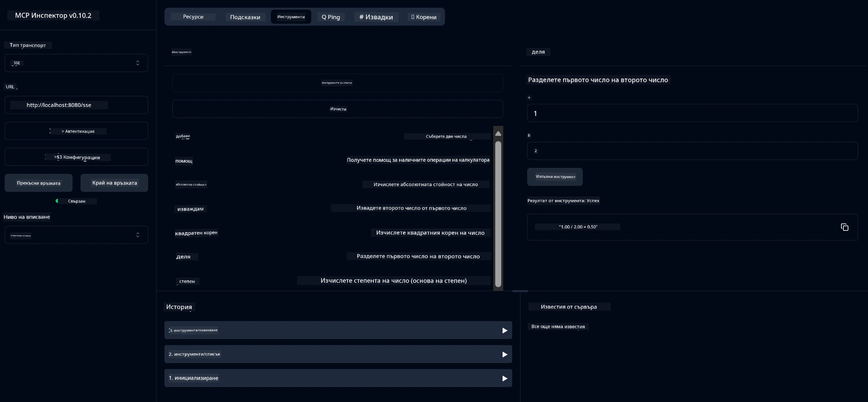
Task: Click the Изчисти button
Action: click(337, 109)
